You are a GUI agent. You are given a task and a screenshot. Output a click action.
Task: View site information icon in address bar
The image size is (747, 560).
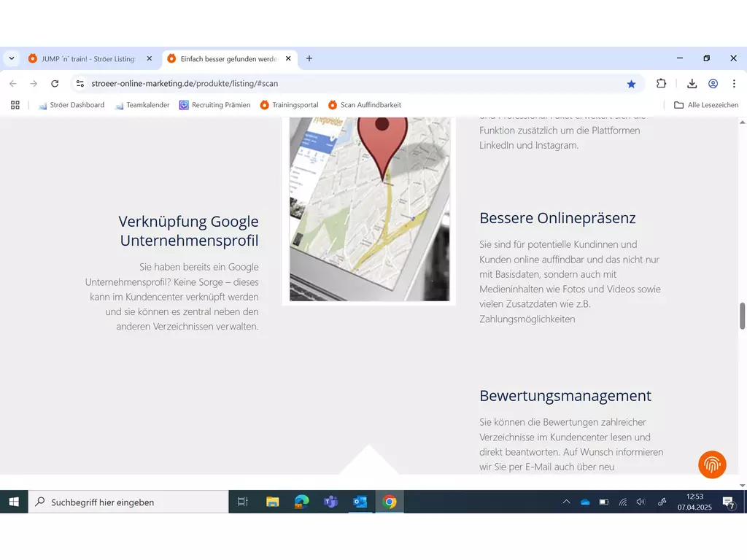click(80, 84)
